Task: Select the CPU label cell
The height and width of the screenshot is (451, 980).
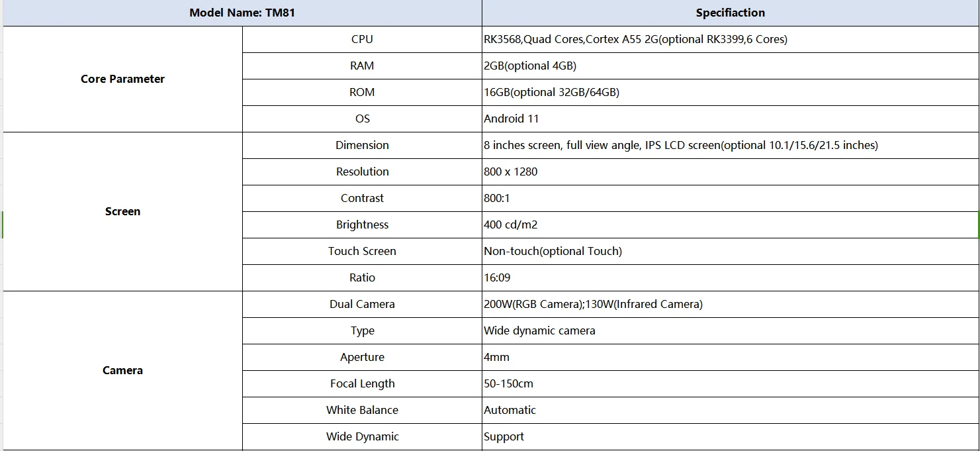Action: (x=362, y=39)
